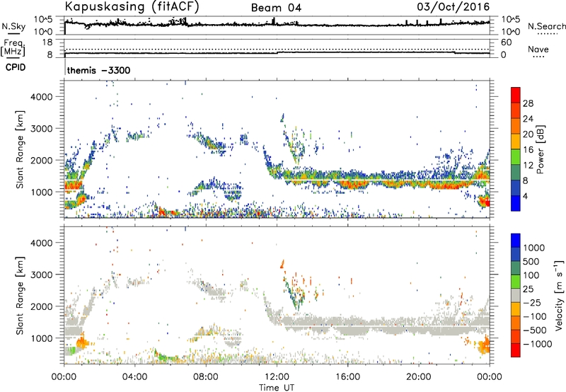
Task: Click the power panel 'Slant Range [km]' label
Action: coord(20,149)
